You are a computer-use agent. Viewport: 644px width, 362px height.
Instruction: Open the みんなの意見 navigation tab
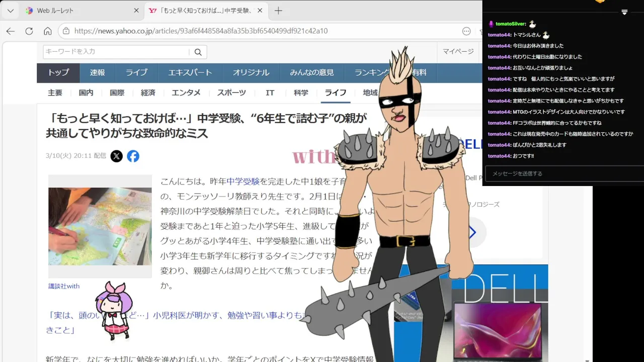[312, 72]
